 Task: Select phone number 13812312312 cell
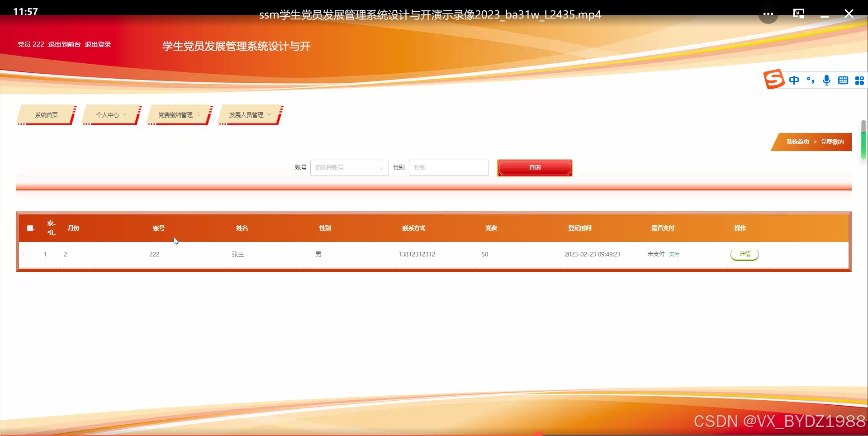coord(417,255)
